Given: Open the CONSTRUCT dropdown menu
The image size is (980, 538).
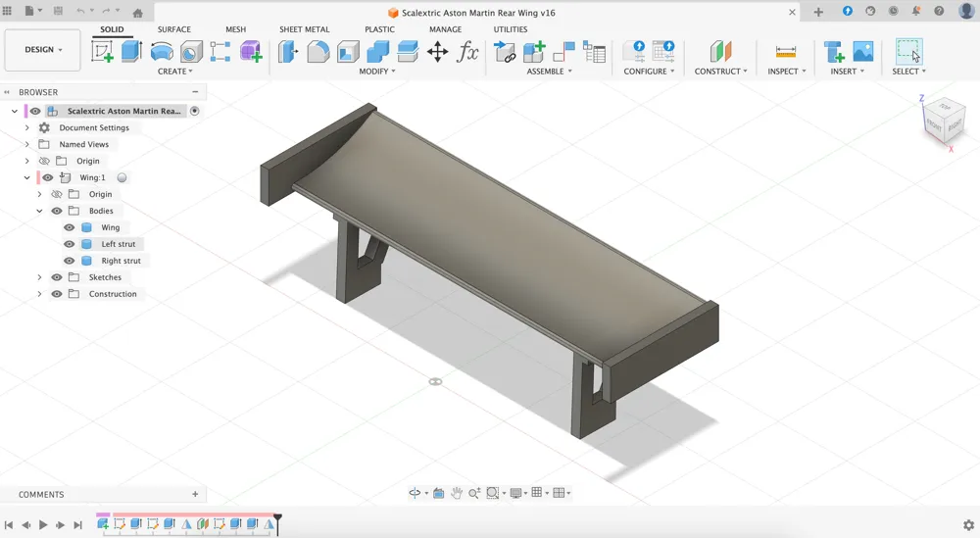Looking at the screenshot, I should (720, 72).
